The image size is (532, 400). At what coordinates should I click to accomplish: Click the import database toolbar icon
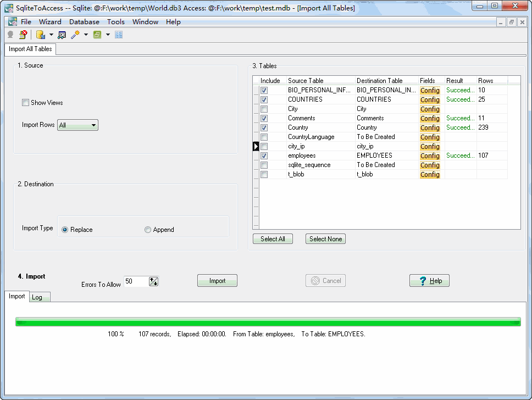[x=41, y=35]
